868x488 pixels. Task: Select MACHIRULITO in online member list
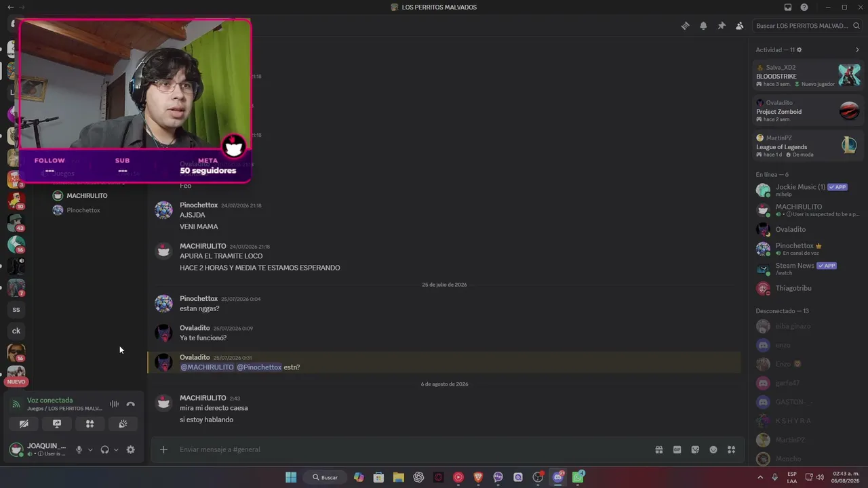[808, 209]
